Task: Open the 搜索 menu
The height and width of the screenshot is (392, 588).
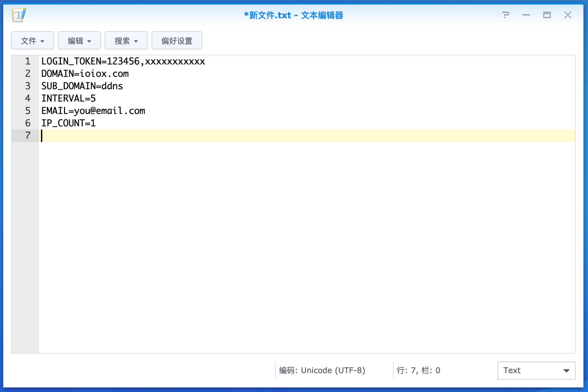Action: point(126,41)
